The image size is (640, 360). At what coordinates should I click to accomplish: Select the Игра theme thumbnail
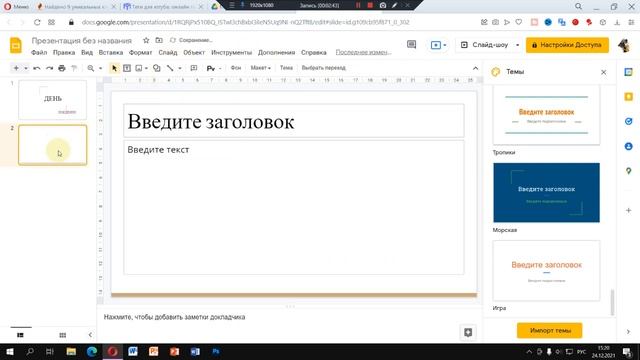click(x=546, y=271)
